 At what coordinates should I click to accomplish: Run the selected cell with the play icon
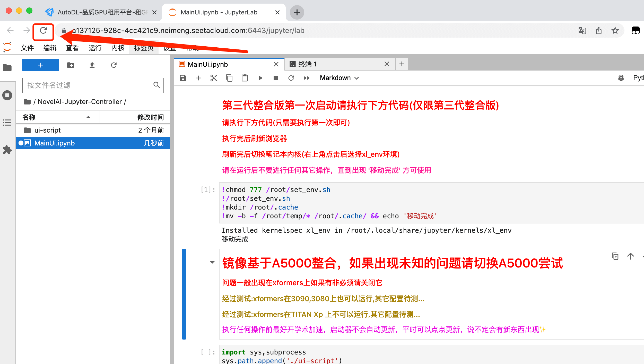pyautogui.click(x=260, y=78)
